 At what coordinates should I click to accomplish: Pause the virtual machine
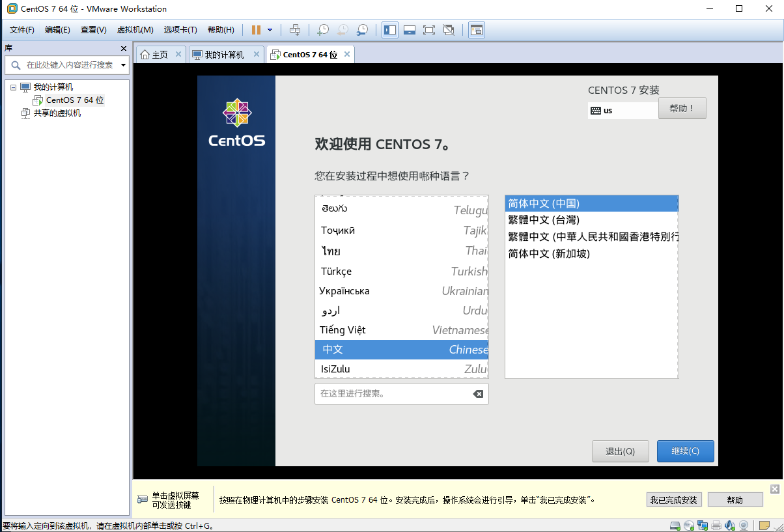(x=256, y=30)
